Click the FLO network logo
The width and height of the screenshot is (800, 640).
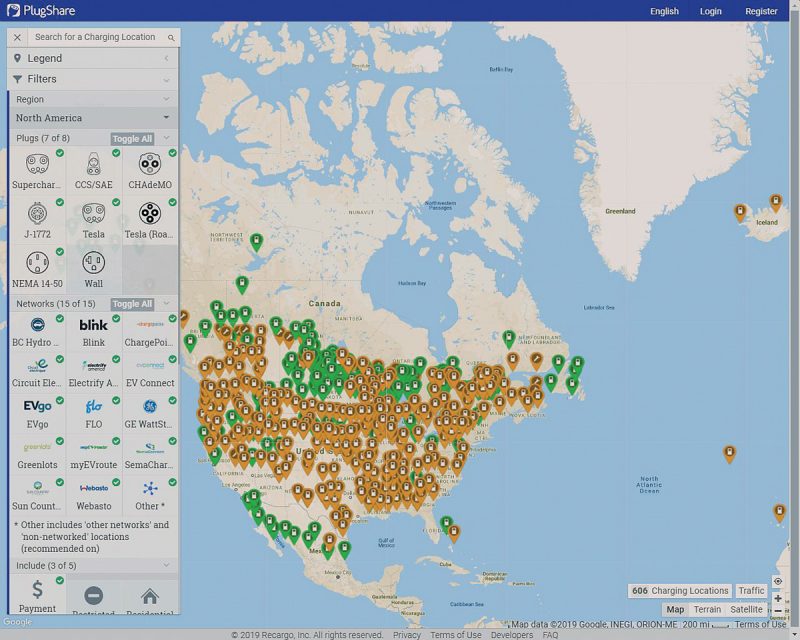coord(93,406)
